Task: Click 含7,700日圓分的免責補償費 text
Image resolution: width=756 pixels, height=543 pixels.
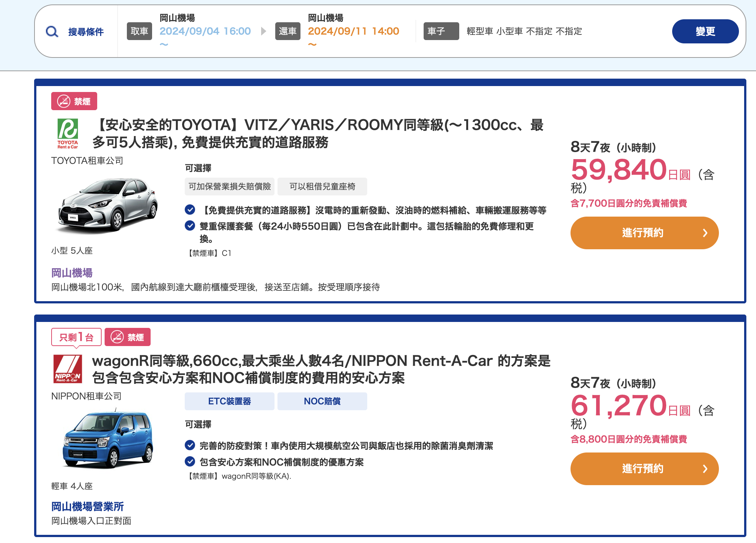Action: click(x=629, y=203)
